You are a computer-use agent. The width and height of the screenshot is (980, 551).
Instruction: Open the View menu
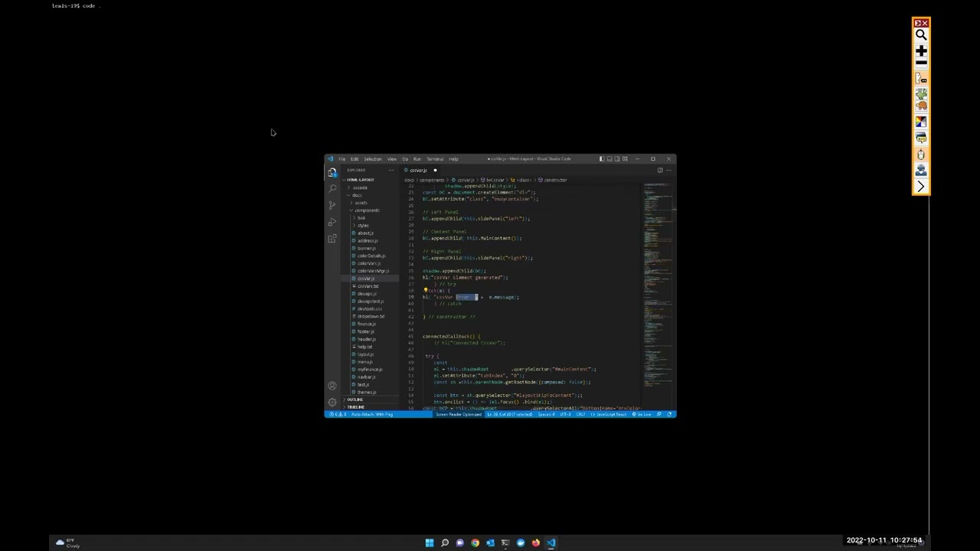click(392, 159)
